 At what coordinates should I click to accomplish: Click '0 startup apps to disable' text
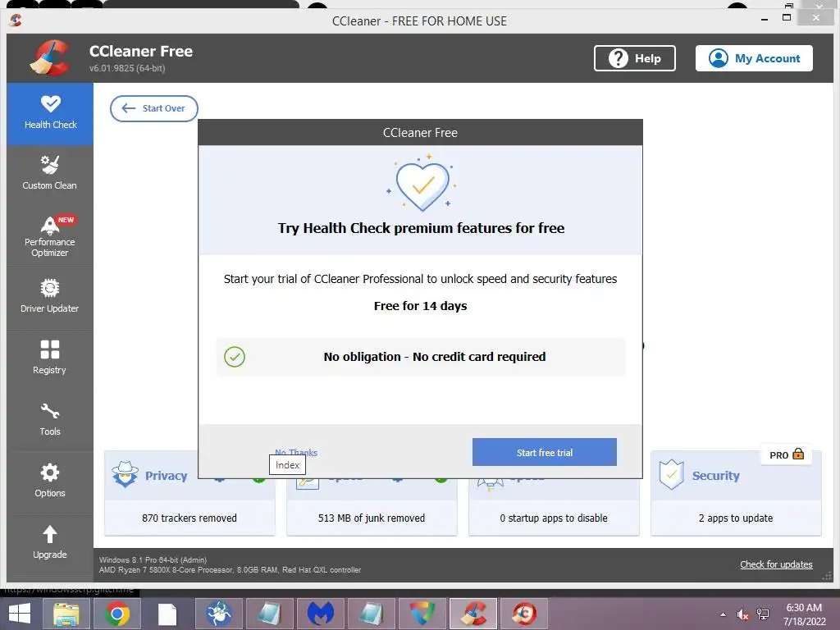554,518
